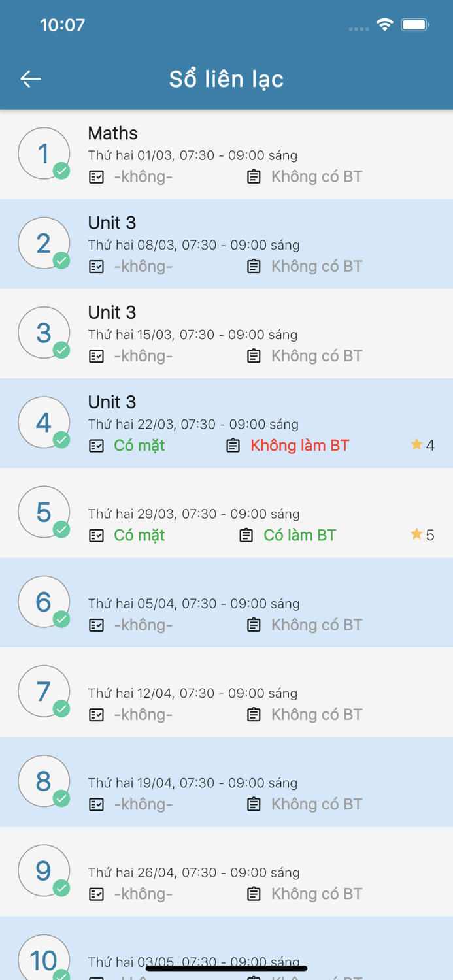Tap green checkmark badge on lesson 9
The image size is (453, 980).
pyautogui.click(x=61, y=887)
